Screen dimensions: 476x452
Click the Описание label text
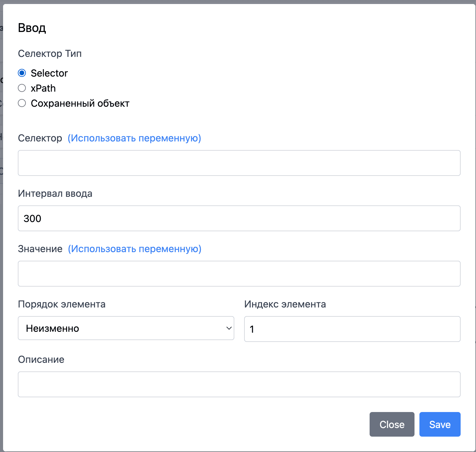(41, 359)
